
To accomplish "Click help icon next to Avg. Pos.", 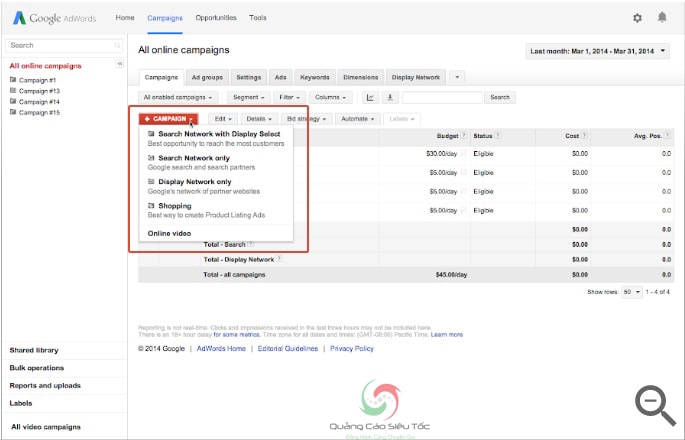I will 667,135.
